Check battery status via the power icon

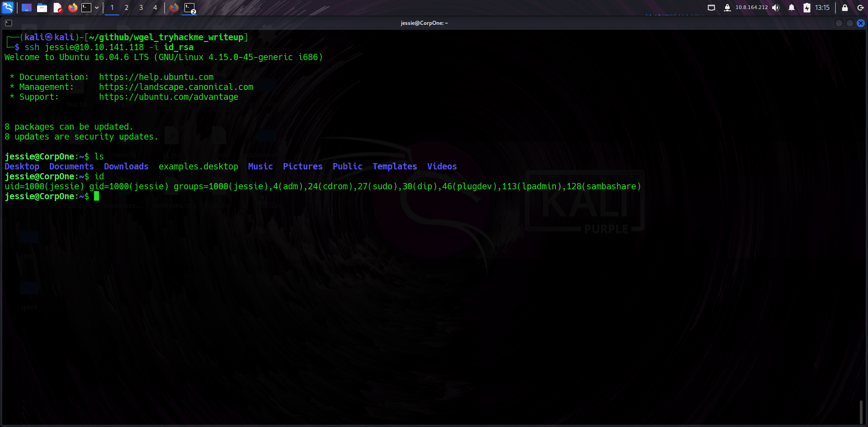click(807, 8)
